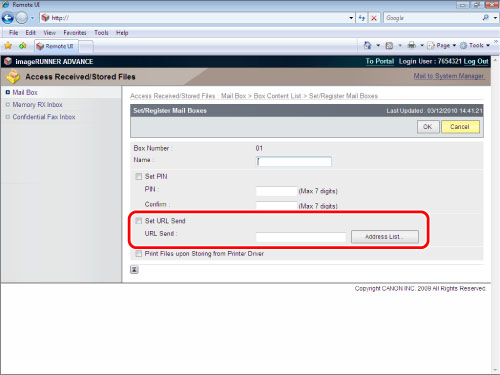Click the browser Forward arrow button

(x=22, y=18)
